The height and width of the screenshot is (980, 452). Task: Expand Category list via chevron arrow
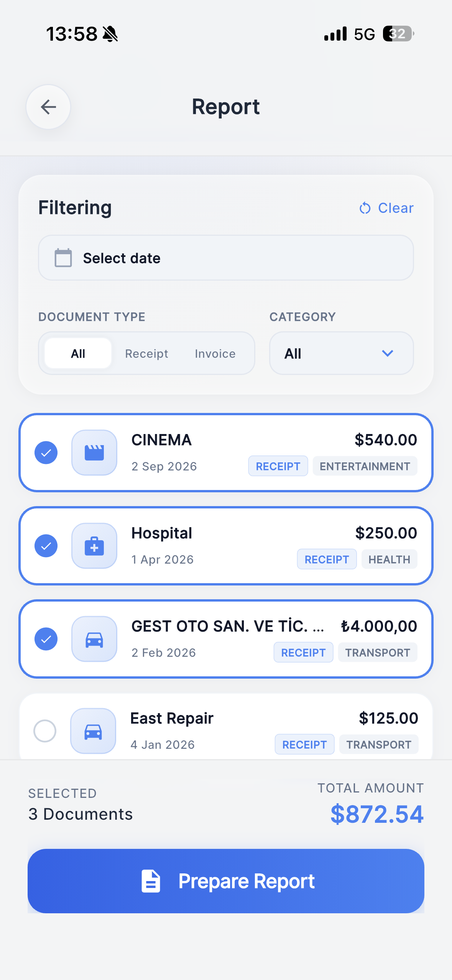[388, 353]
